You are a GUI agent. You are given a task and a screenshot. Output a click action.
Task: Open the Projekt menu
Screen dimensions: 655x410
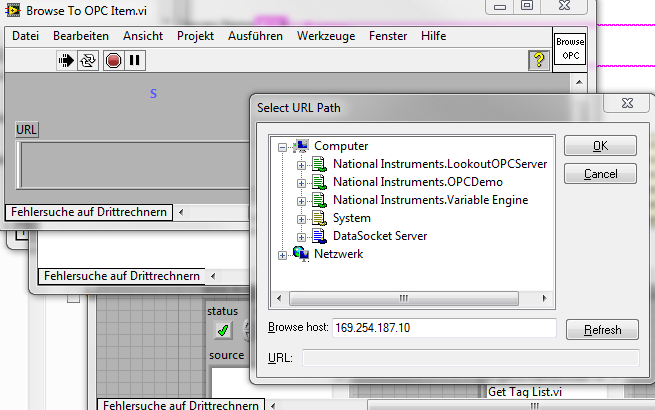[x=195, y=36]
